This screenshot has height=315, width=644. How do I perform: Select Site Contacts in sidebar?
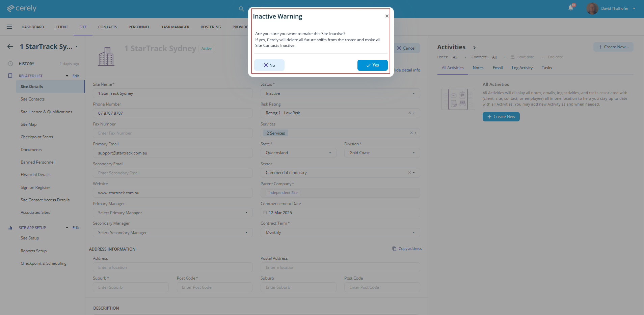[33, 99]
